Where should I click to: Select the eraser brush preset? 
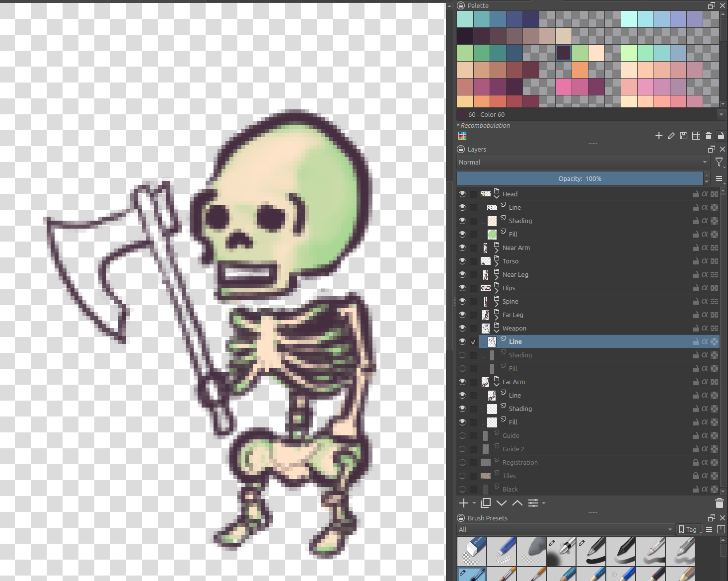pos(472,551)
